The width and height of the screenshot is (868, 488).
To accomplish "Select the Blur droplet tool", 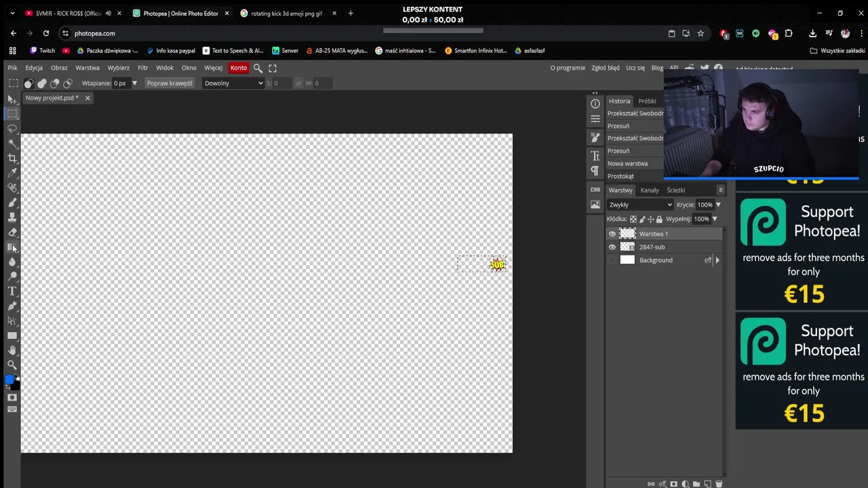I will 12,262.
